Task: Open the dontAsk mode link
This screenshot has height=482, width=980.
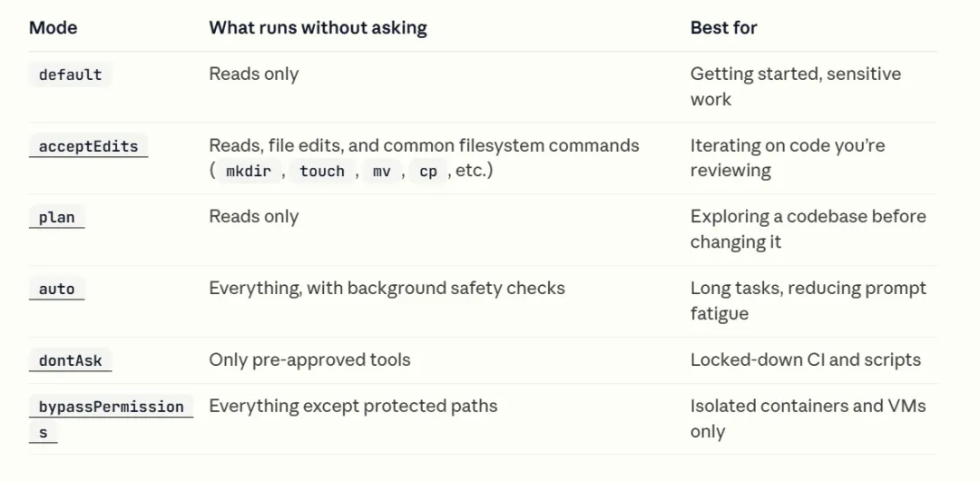Action: (70, 360)
